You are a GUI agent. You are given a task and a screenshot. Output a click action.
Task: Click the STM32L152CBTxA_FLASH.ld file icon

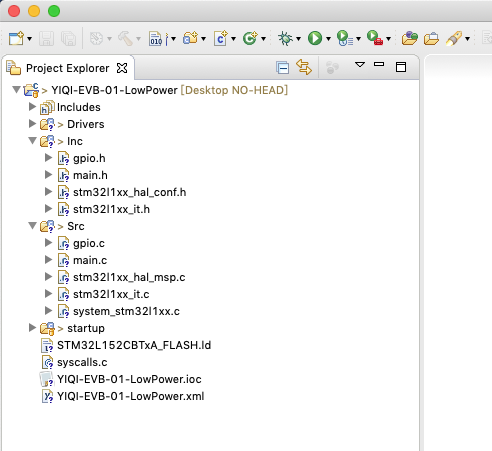click(x=47, y=345)
